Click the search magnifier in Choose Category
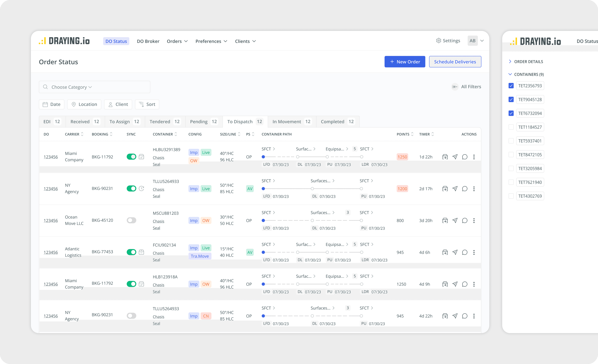The image size is (598, 364). point(45,87)
